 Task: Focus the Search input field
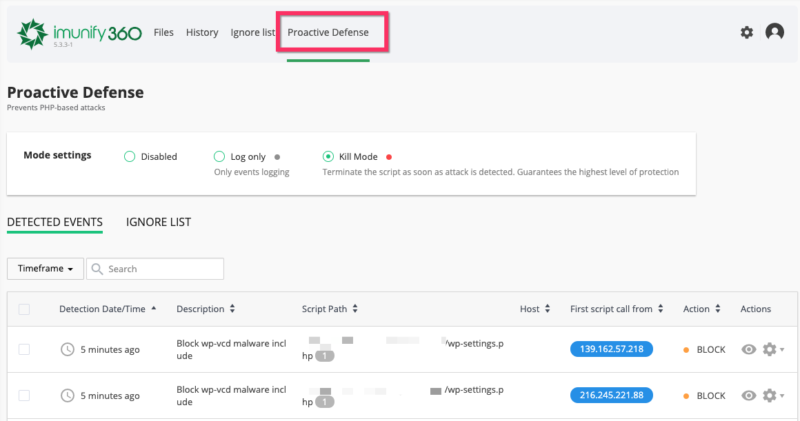[x=155, y=269]
